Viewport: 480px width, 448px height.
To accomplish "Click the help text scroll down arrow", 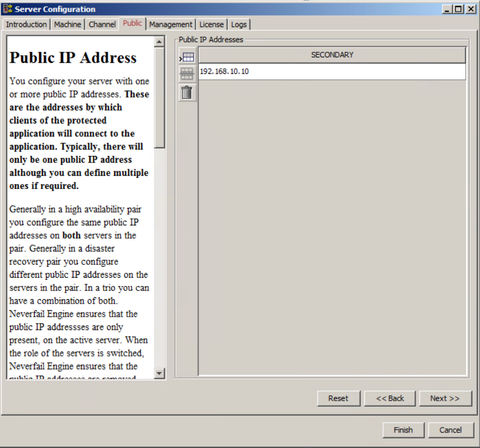I will [x=160, y=374].
